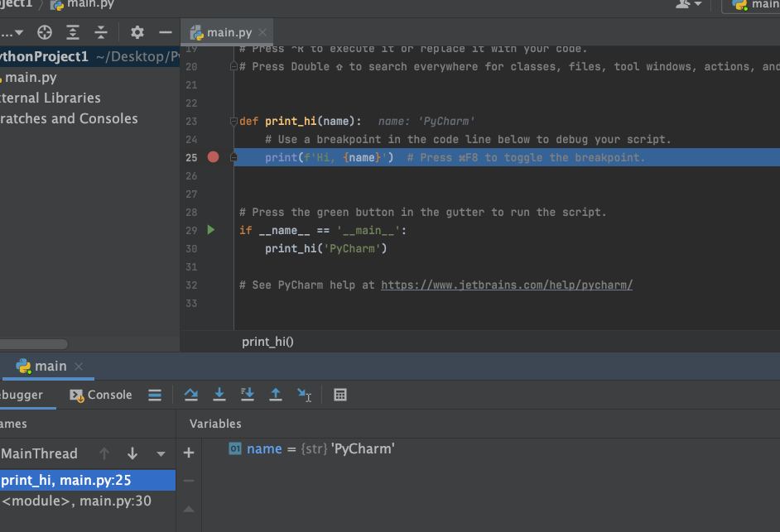Open the Evaluate Expression calculator icon
The image size is (780, 532).
pos(340,395)
